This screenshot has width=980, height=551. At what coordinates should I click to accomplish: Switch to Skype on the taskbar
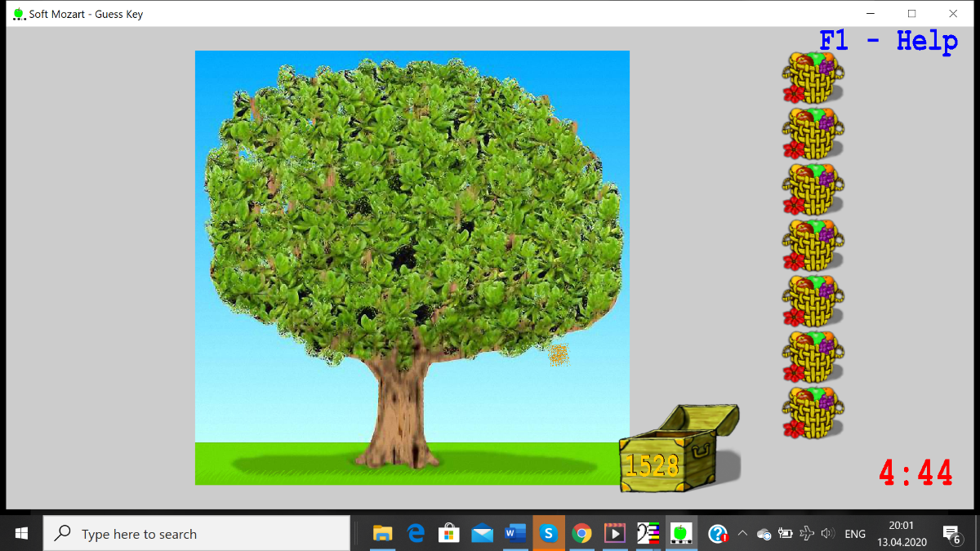[x=549, y=534]
